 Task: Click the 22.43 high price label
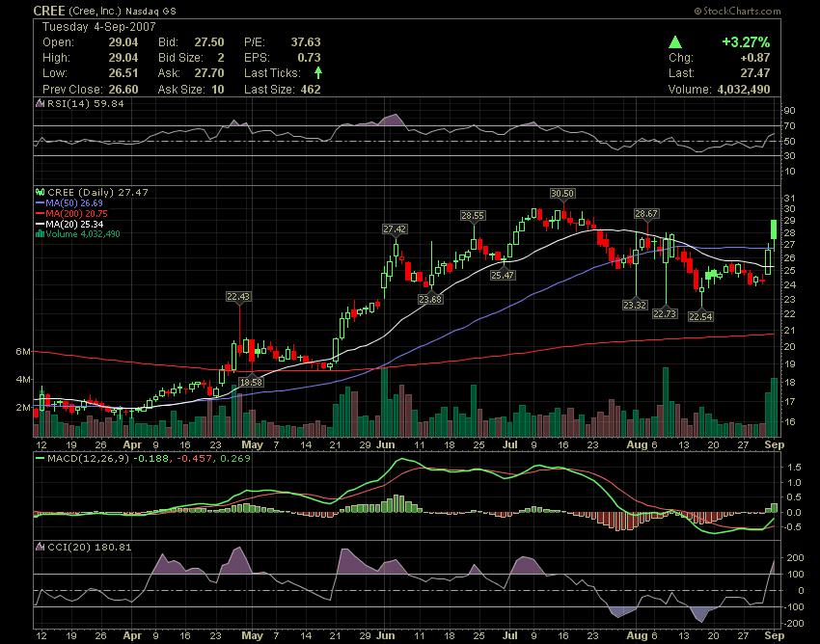[x=238, y=296]
